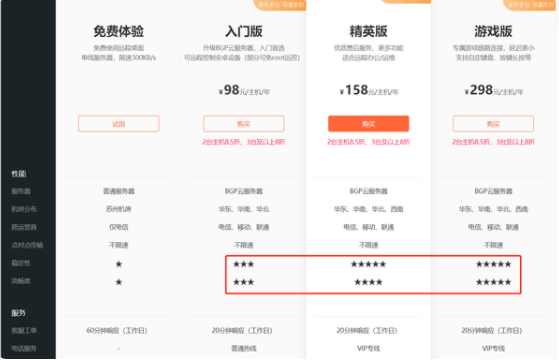The height and width of the screenshot is (360, 559).
Task: Click the 流畅度 five-star rating of 游戏版
Action: pos(493,282)
